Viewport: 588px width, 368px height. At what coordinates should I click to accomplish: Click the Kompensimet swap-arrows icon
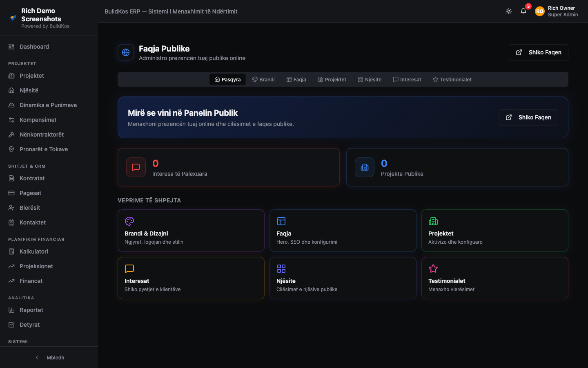click(x=11, y=120)
